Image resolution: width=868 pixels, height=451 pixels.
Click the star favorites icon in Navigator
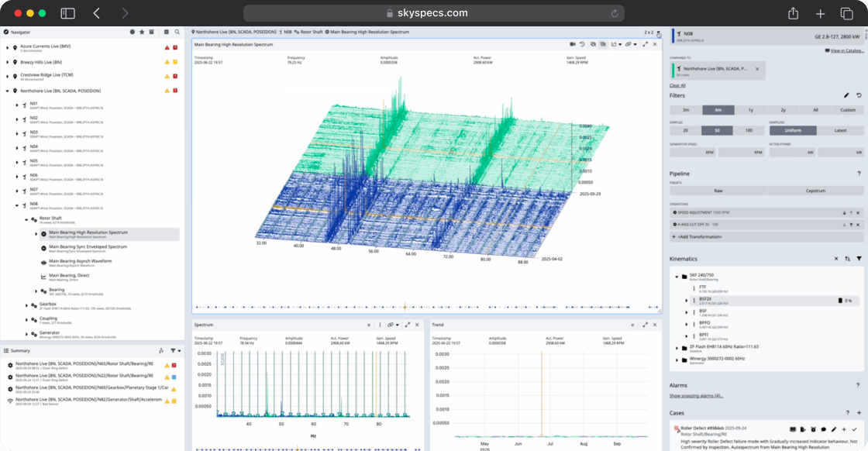pyautogui.click(x=142, y=32)
